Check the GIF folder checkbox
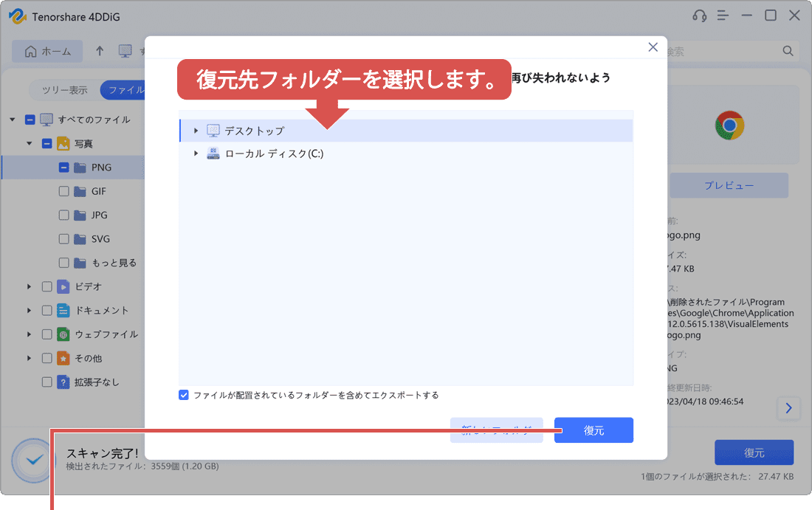Image resolution: width=812 pixels, height=510 pixels. click(63, 190)
